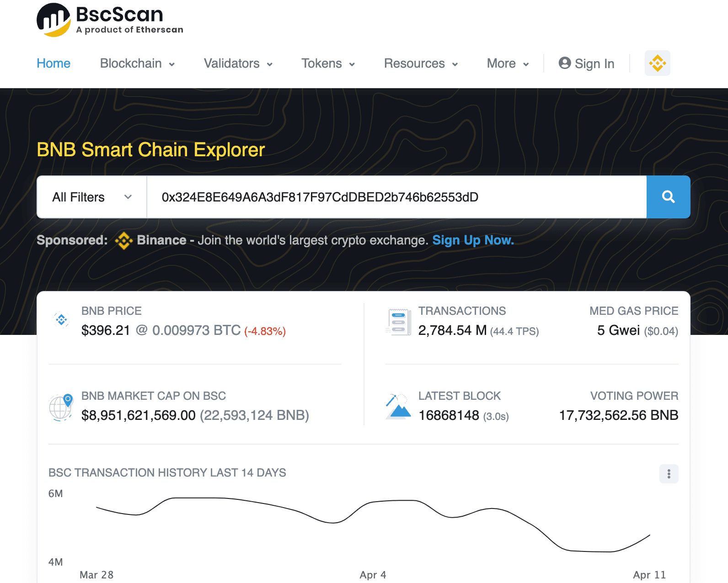Click the -4.83% price change

click(x=265, y=331)
